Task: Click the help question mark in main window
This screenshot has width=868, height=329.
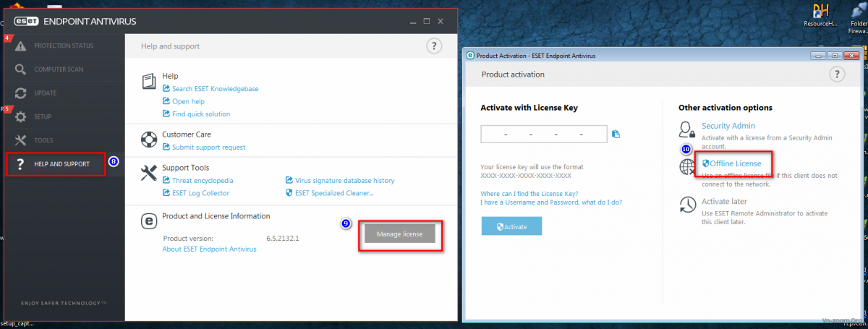Action: click(x=433, y=46)
